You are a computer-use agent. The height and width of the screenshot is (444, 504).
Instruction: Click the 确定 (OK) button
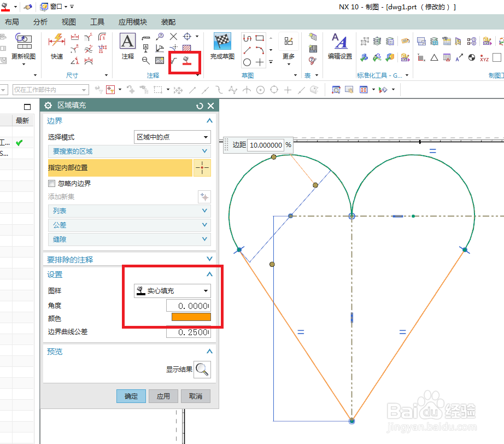(x=131, y=396)
